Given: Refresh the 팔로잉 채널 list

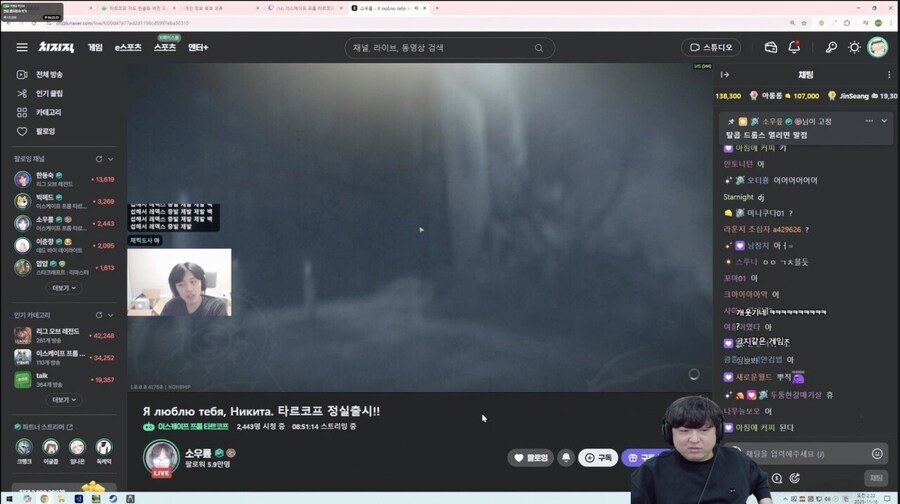Looking at the screenshot, I should click(99, 159).
